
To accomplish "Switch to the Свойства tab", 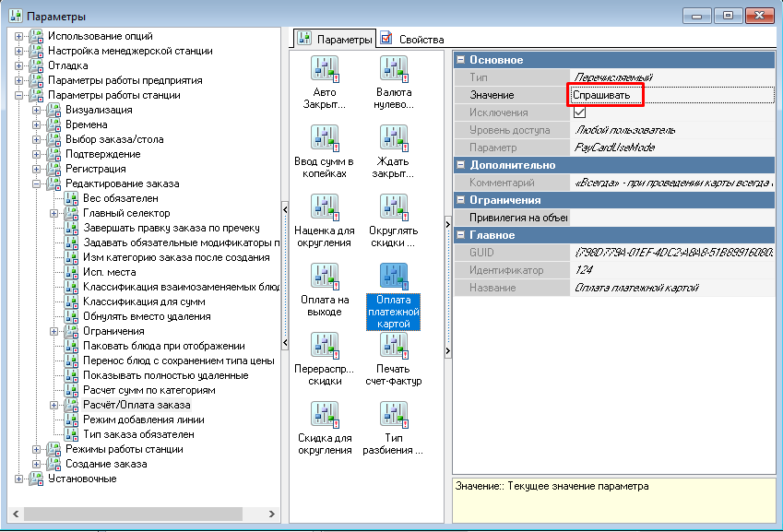I will [x=413, y=39].
